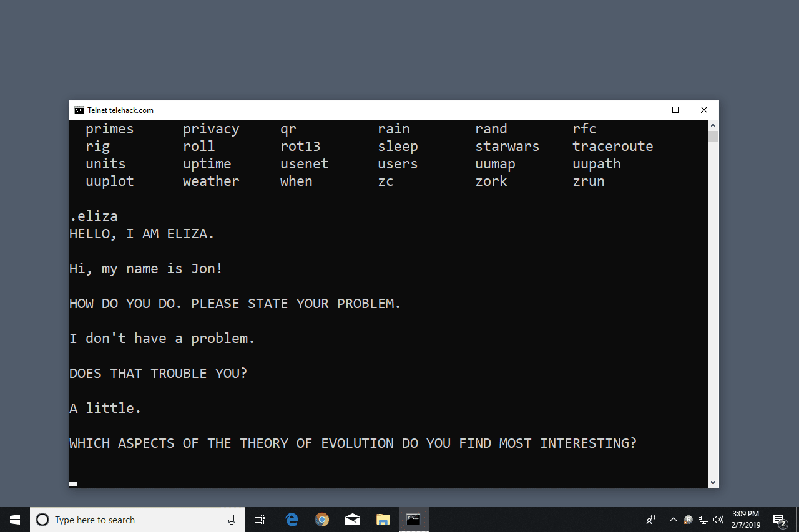Click the scrollbar up arrow in Telnet
This screenshot has width=799, height=532.
click(x=713, y=125)
